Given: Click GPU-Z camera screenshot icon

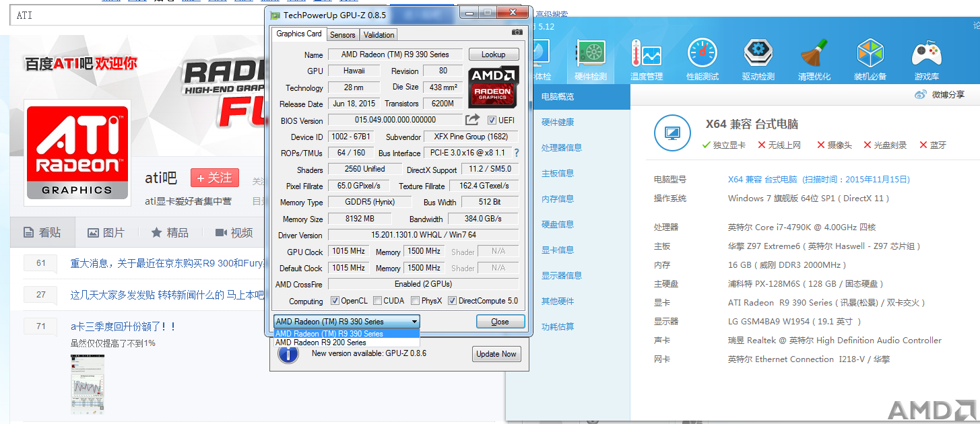Looking at the screenshot, I should coord(517,32).
